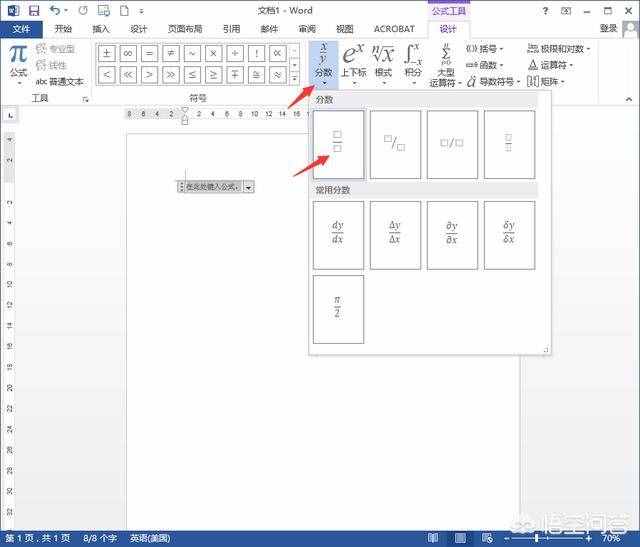Insert the Δy/Δx common fraction

tap(395, 235)
